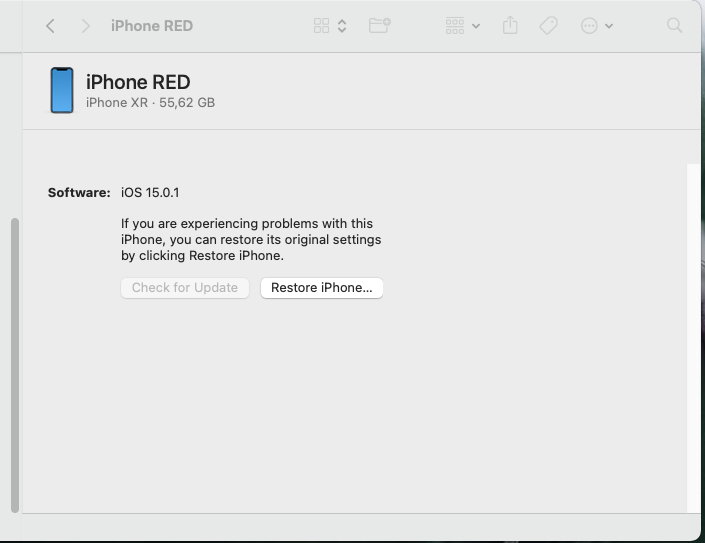
Task: Open the More actions ellipsis icon
Action: coord(589,26)
